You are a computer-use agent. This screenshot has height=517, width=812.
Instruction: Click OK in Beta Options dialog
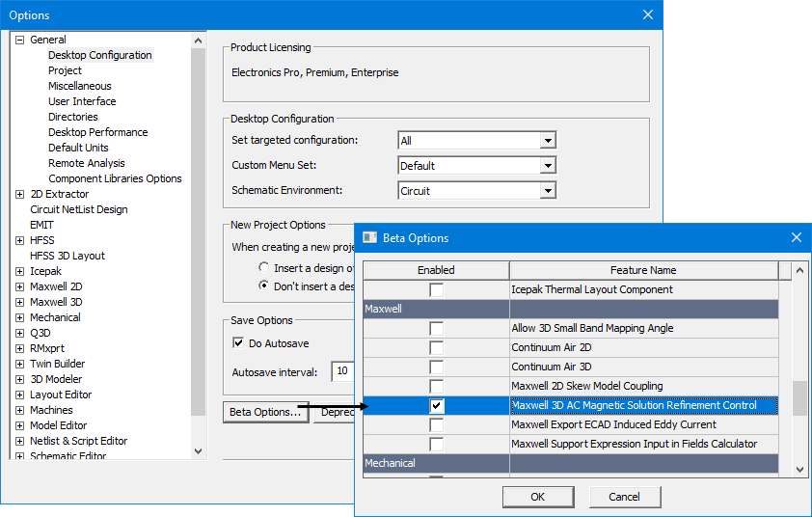[x=538, y=497]
